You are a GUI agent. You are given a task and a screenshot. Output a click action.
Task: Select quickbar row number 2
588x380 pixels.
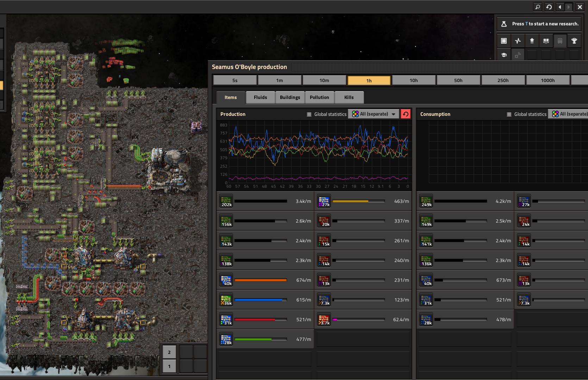169,352
